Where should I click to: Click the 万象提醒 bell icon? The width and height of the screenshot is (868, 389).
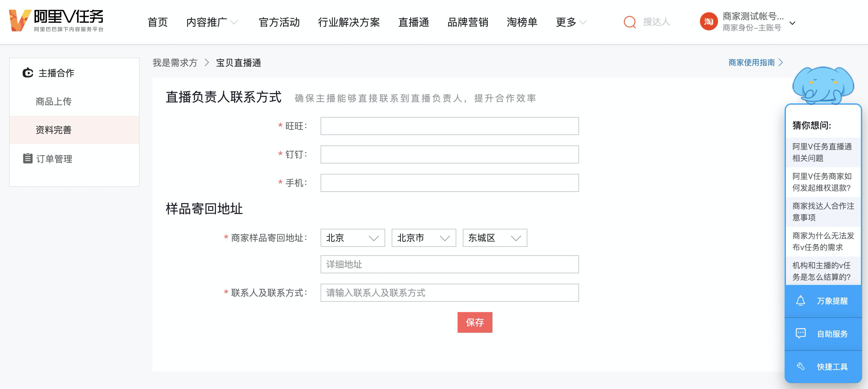800,301
